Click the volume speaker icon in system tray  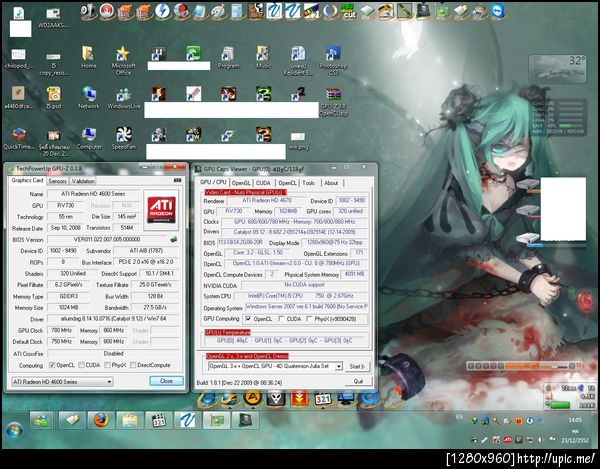point(541,440)
